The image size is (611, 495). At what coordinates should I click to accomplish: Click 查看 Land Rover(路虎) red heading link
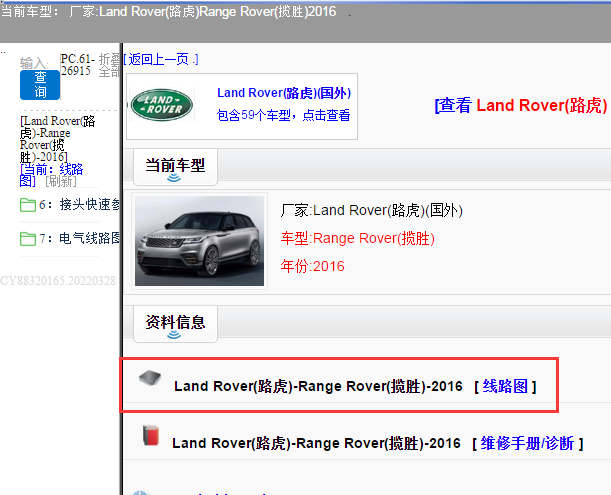click(x=521, y=105)
